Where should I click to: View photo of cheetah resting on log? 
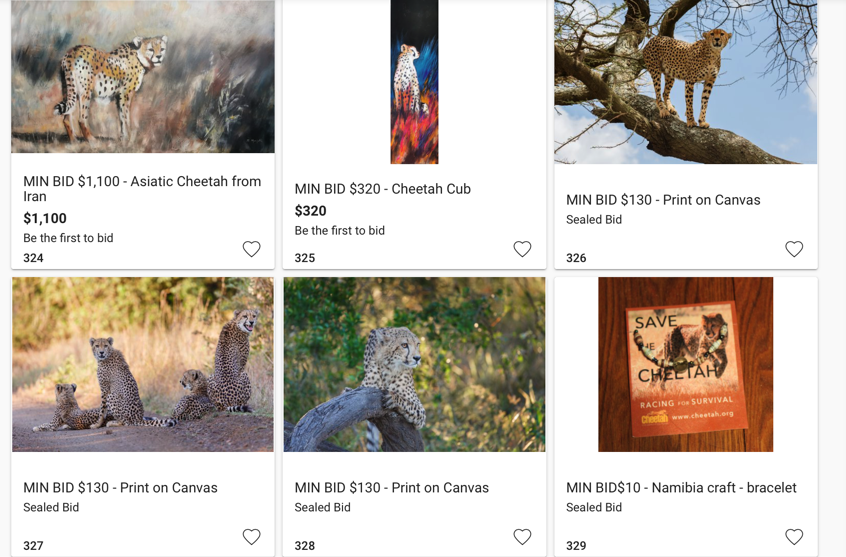pyautogui.click(x=414, y=364)
